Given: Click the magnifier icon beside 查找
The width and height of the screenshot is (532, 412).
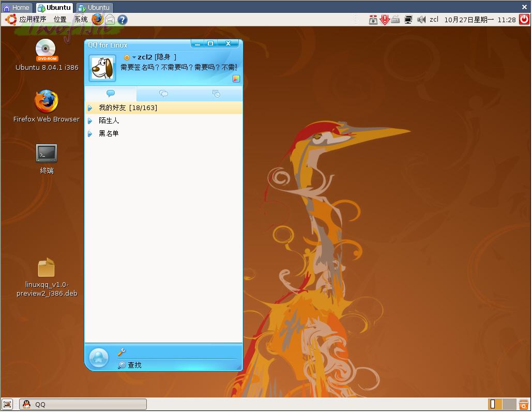Looking at the screenshot, I should click(121, 365).
